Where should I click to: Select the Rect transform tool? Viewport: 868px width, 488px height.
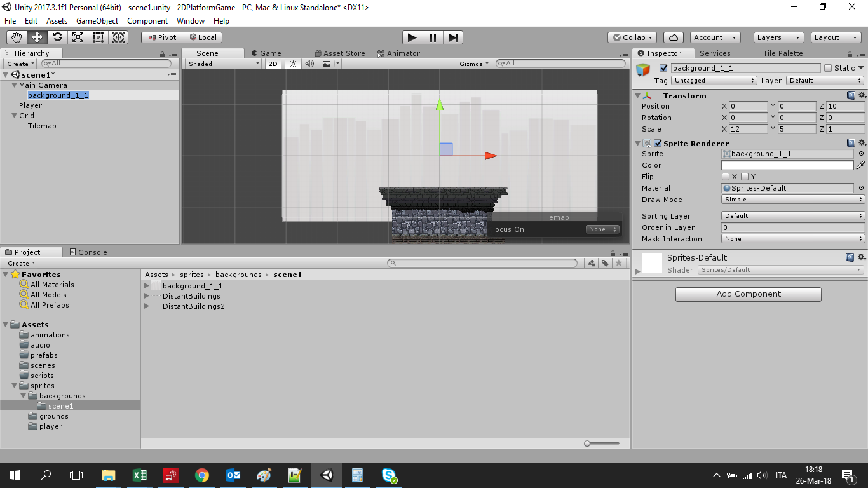click(98, 37)
